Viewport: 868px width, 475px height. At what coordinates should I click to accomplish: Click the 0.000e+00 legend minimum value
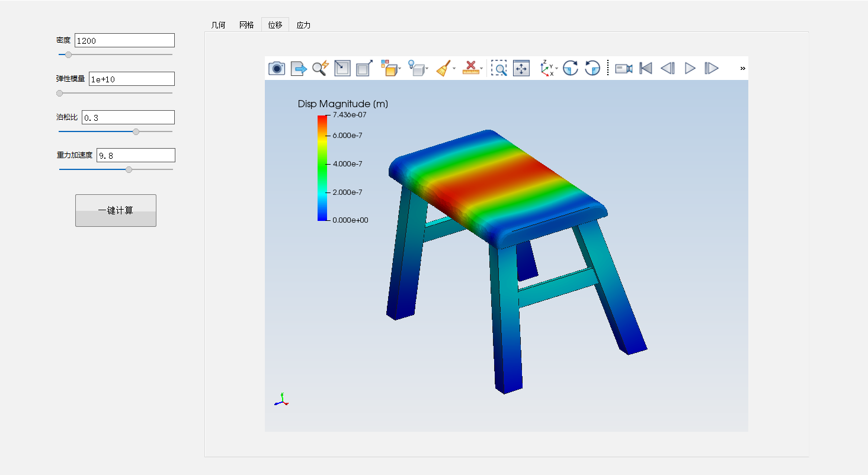[350, 220]
